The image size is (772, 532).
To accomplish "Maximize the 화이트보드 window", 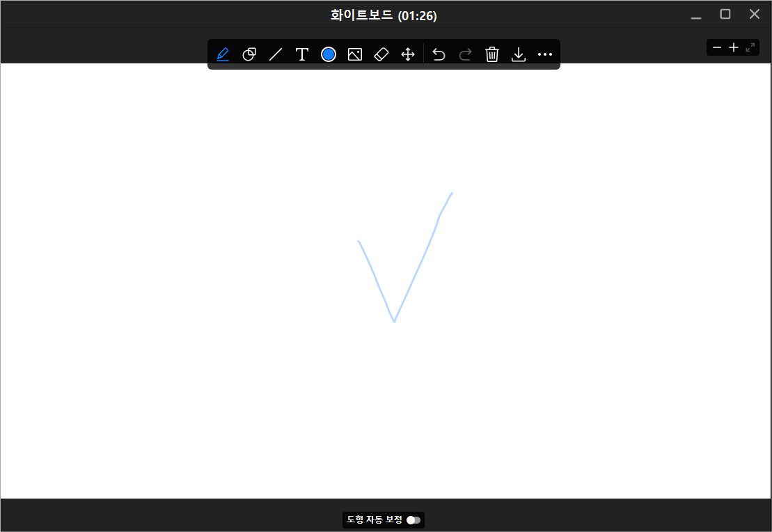I will tap(725, 14).
